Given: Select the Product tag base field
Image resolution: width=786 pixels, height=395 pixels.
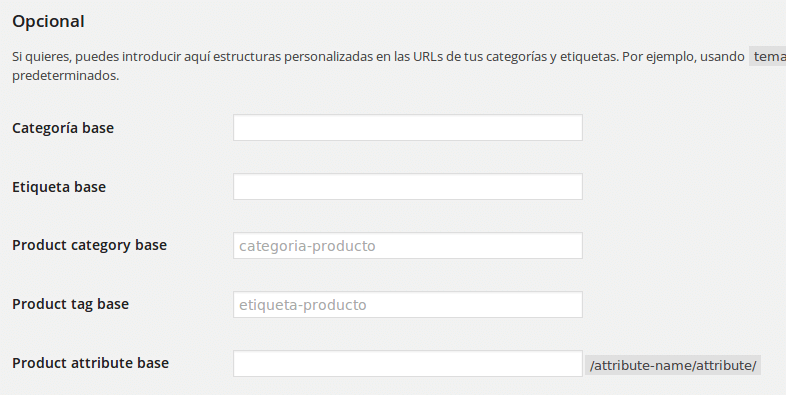Looking at the screenshot, I should tap(408, 304).
